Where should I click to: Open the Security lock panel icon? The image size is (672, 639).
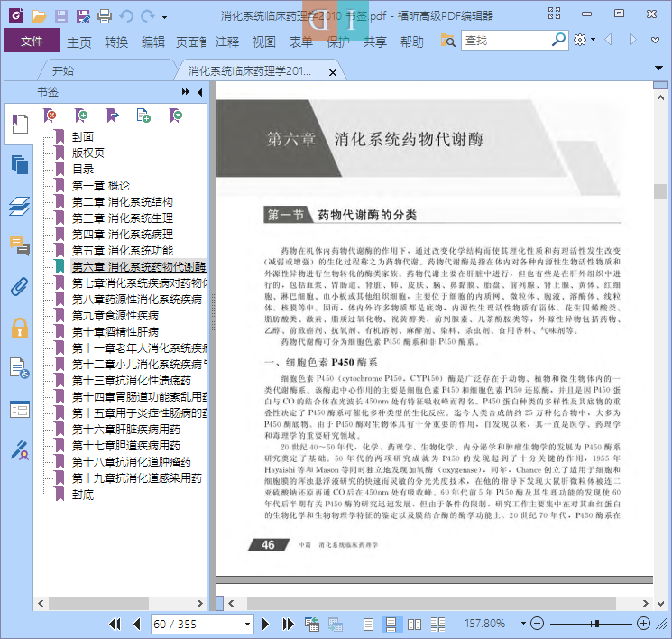(19, 329)
